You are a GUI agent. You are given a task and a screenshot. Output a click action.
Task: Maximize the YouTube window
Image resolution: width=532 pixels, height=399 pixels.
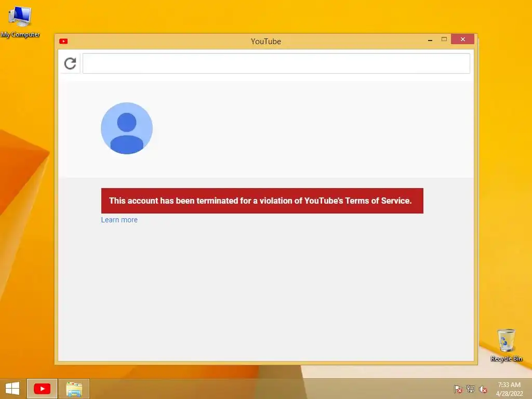(444, 39)
